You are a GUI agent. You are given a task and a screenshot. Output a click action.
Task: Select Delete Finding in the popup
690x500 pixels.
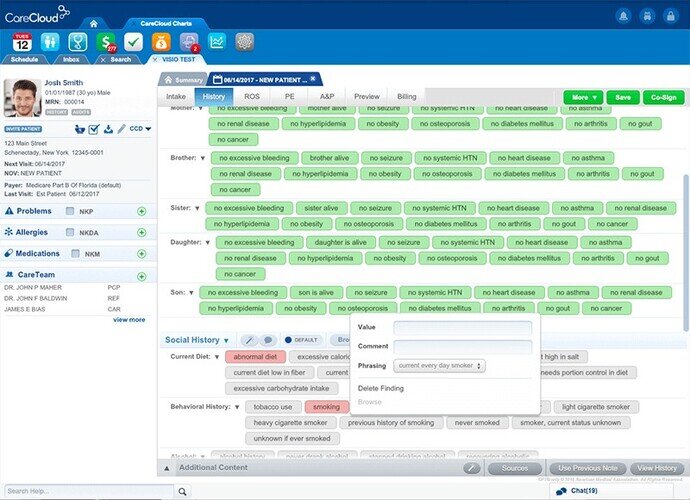(381, 388)
